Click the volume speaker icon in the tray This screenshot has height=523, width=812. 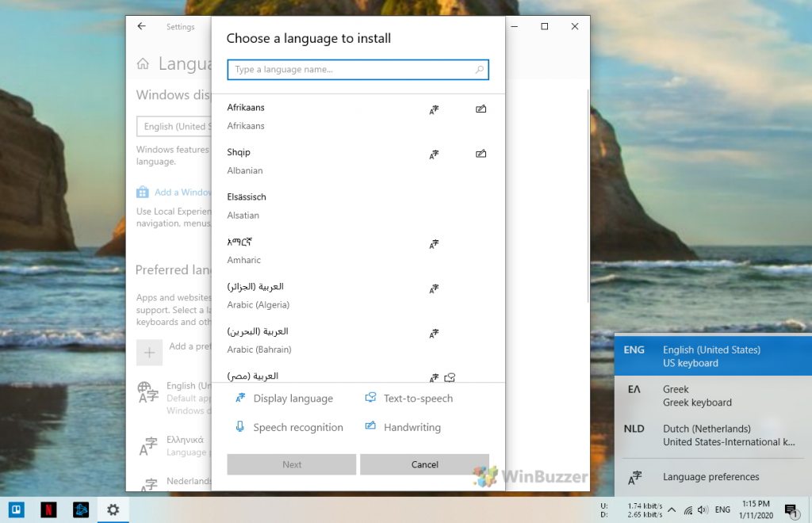(701, 510)
